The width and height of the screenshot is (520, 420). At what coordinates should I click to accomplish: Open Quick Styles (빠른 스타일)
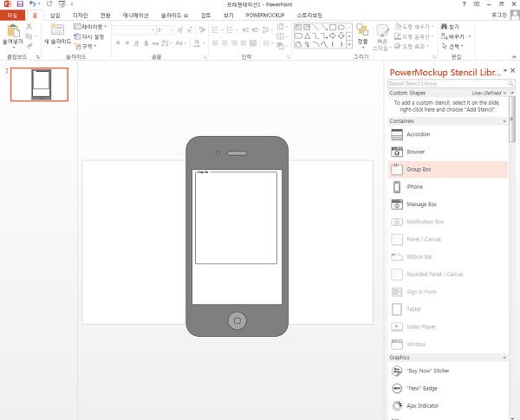point(382,37)
